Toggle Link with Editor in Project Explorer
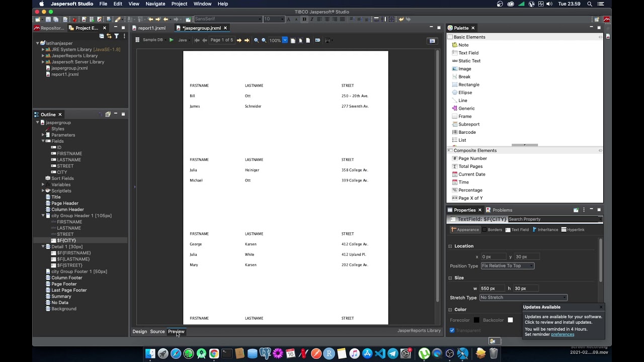The width and height of the screenshot is (644, 362). point(109,36)
